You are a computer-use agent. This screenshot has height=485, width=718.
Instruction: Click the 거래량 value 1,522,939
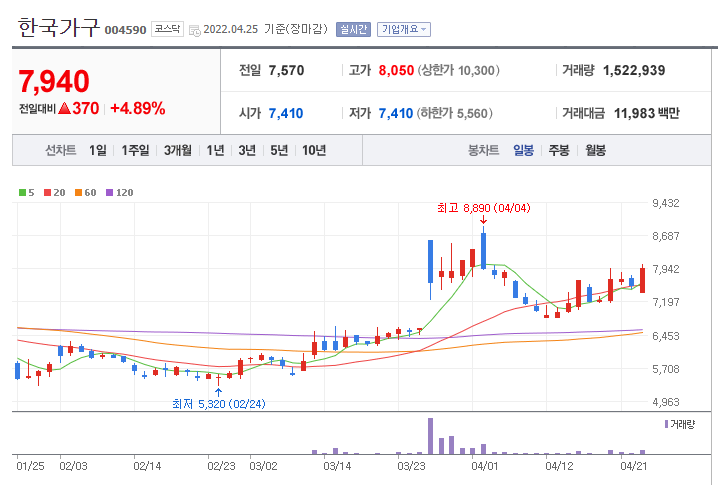pos(634,71)
